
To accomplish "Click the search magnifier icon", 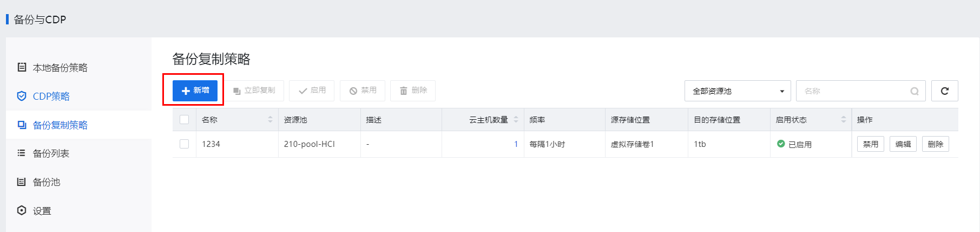I will point(915,91).
